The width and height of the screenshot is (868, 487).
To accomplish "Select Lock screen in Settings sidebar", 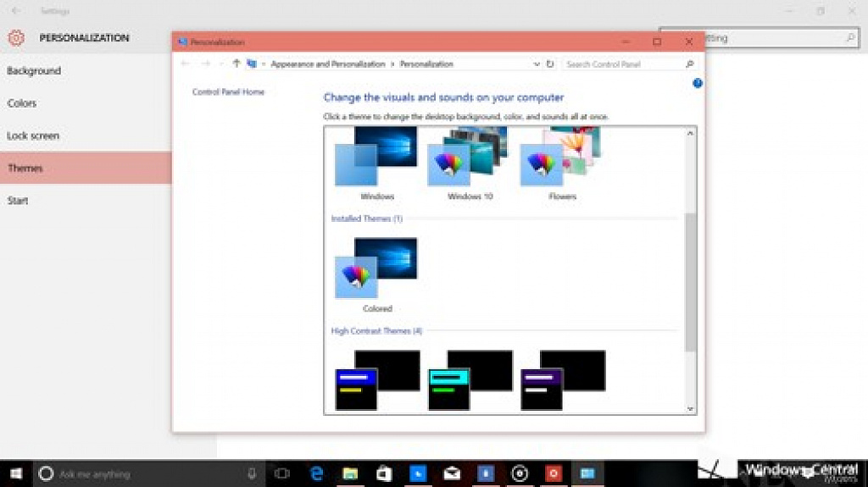I will 33,136.
